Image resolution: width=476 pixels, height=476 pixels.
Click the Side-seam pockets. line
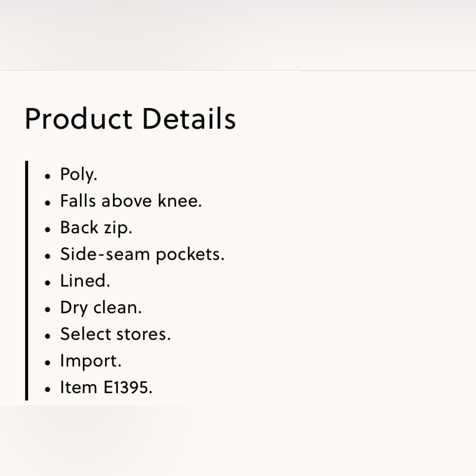[142, 254]
